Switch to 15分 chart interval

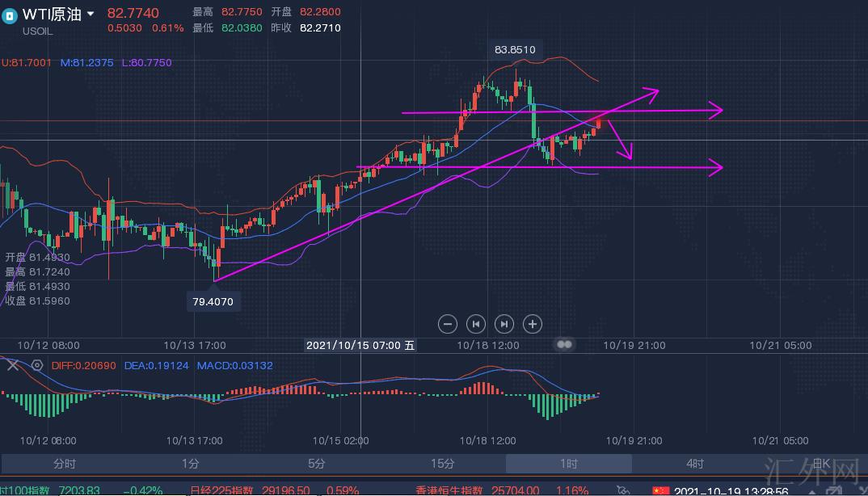442,464
